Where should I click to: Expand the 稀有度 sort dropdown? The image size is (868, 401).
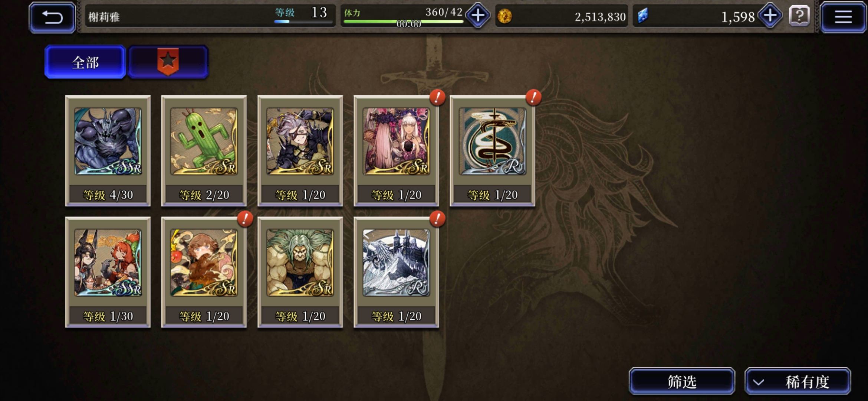pos(798,381)
